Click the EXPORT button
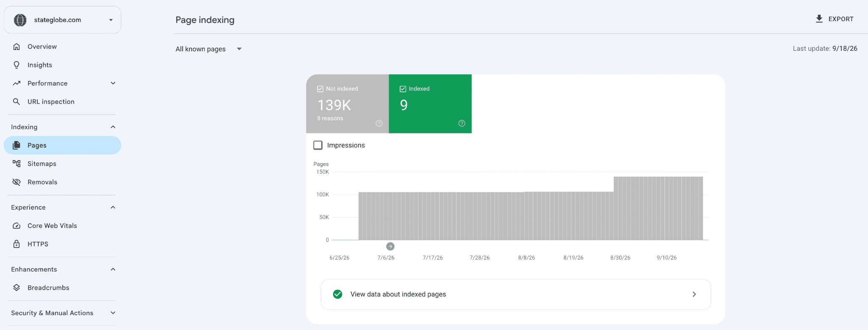868x330 pixels. [x=835, y=19]
